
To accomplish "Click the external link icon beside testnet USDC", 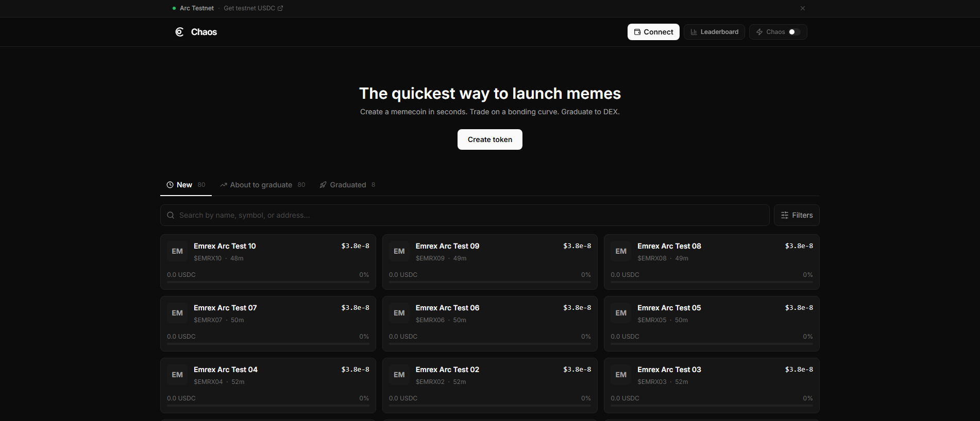I will (x=280, y=8).
